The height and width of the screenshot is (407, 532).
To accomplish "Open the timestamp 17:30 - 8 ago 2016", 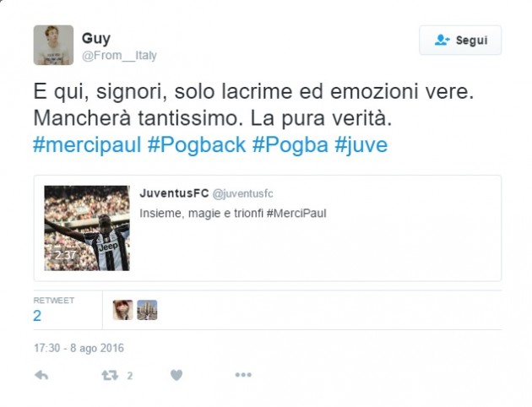I will point(79,348).
